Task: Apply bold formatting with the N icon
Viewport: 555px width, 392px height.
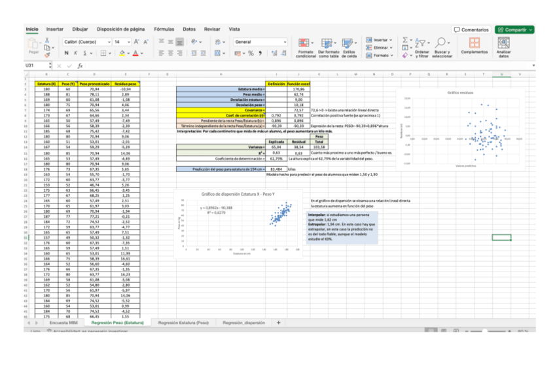Action: (x=66, y=53)
